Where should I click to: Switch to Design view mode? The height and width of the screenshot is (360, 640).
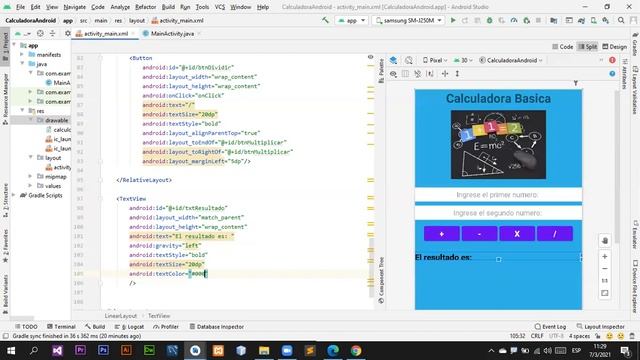[x=614, y=47]
